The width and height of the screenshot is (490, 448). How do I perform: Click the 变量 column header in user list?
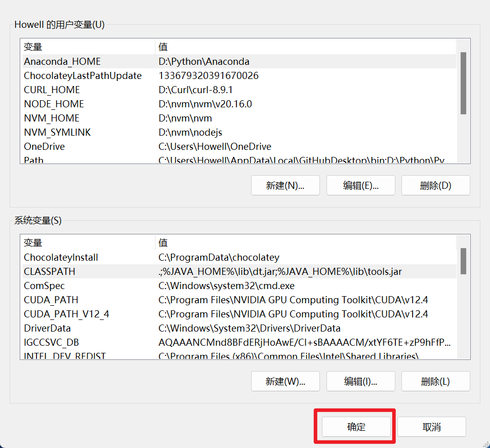[x=33, y=47]
